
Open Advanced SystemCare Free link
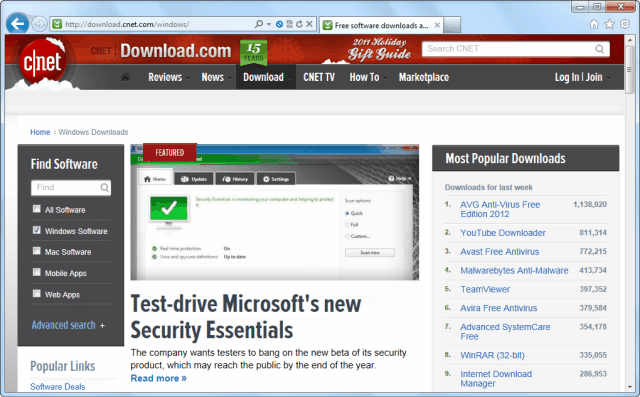coord(505,332)
